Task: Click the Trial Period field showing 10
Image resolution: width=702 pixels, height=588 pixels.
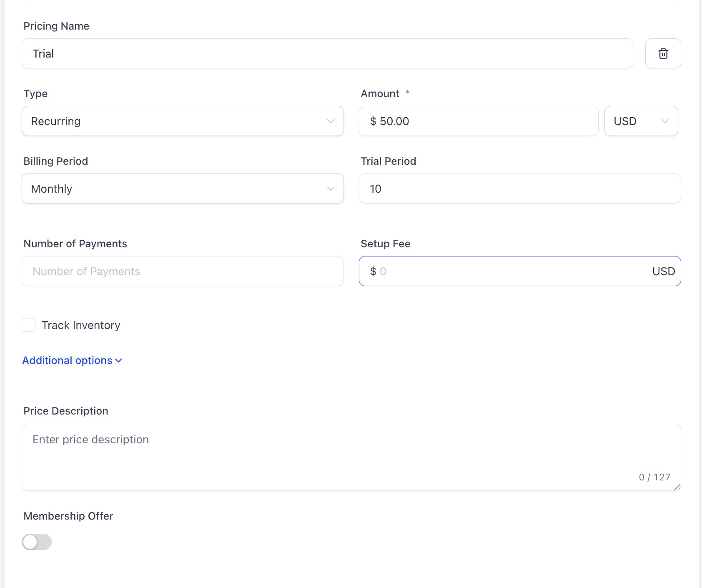Action: coord(519,188)
